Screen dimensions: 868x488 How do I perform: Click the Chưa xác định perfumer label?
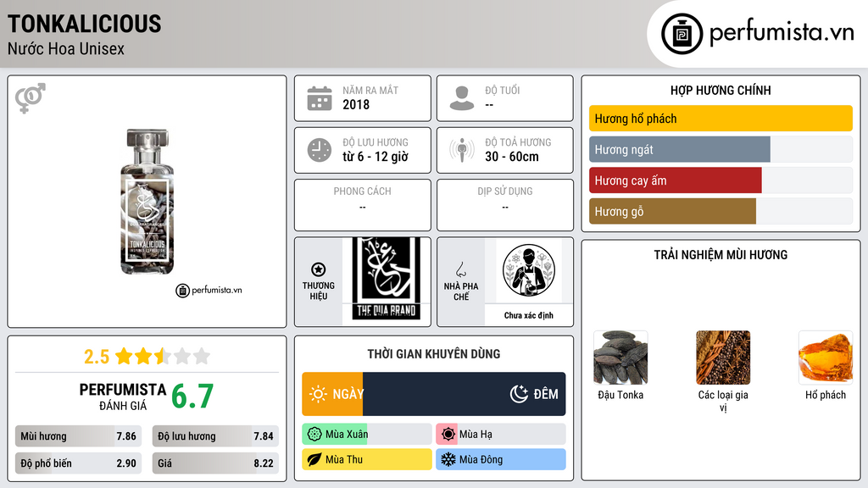(x=529, y=315)
